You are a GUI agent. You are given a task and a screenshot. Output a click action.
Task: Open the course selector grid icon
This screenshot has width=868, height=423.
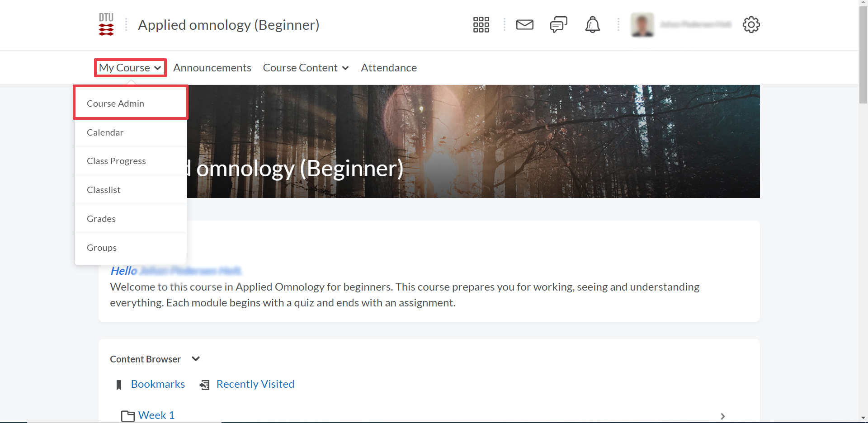tap(481, 25)
